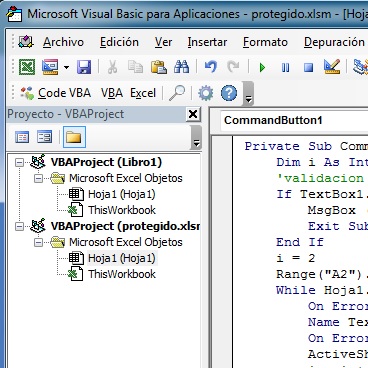Click the View Microsoft Excel icon
Screen dimensions: 368x368
click(27, 67)
